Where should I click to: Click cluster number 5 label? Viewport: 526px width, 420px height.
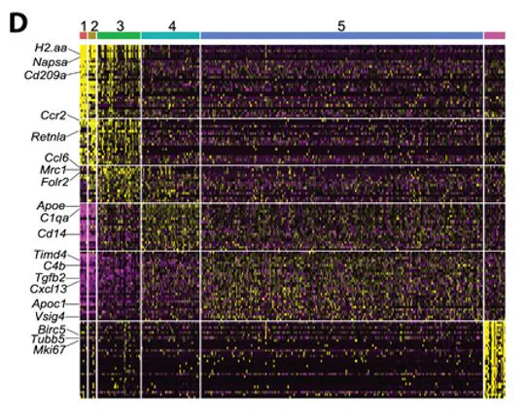click(341, 26)
